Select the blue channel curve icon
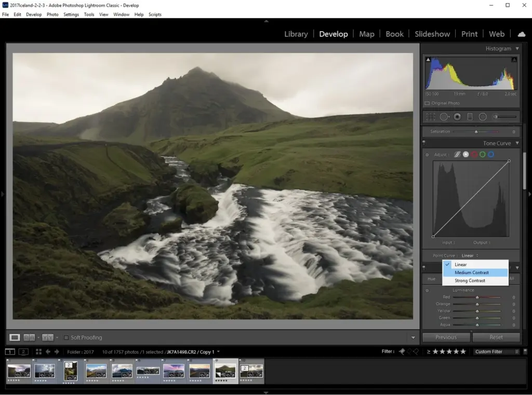This screenshot has width=532, height=395. (x=491, y=155)
